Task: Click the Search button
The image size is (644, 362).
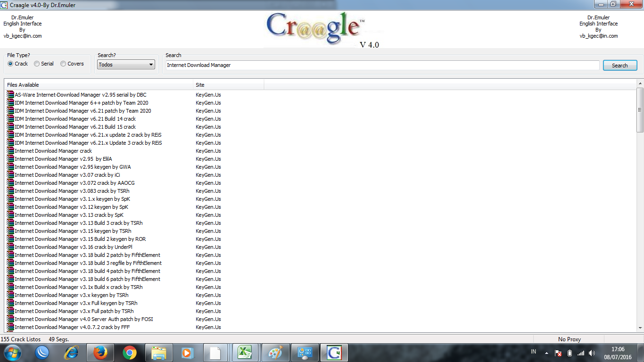Action: click(x=620, y=66)
